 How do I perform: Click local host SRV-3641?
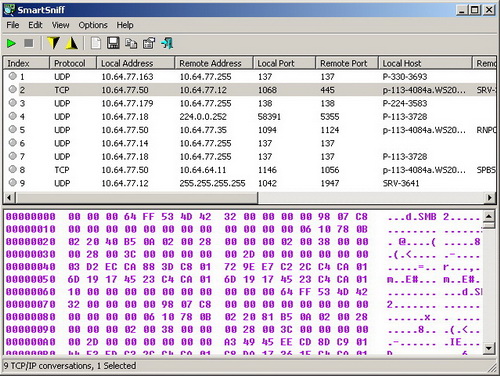401,183
